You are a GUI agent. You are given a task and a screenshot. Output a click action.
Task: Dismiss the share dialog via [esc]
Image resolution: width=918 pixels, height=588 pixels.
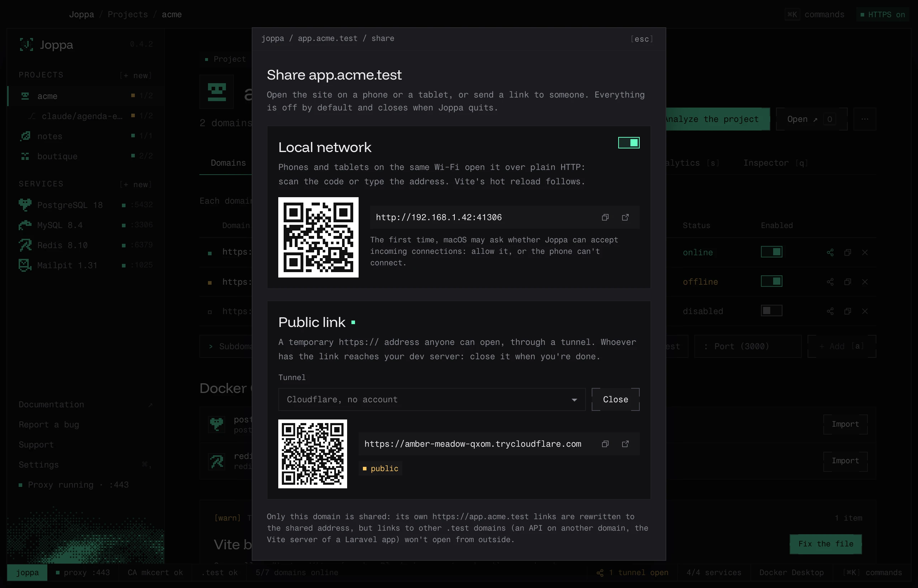click(x=642, y=39)
